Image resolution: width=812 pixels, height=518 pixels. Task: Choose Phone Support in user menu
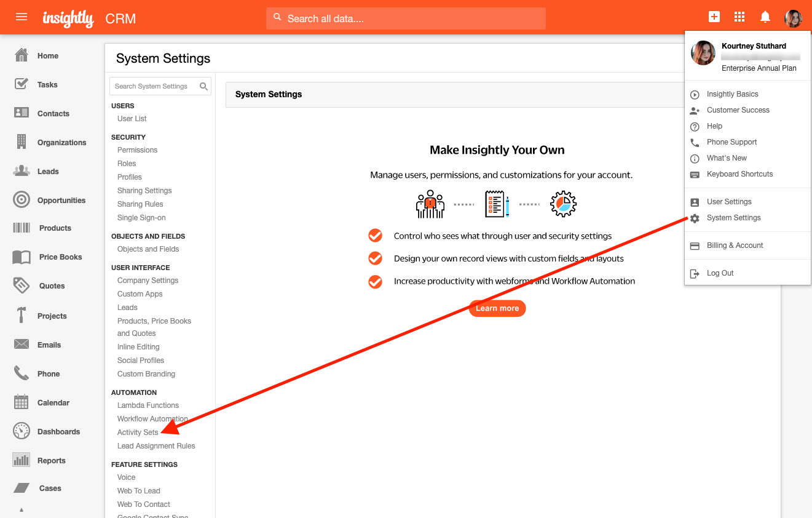731,142
